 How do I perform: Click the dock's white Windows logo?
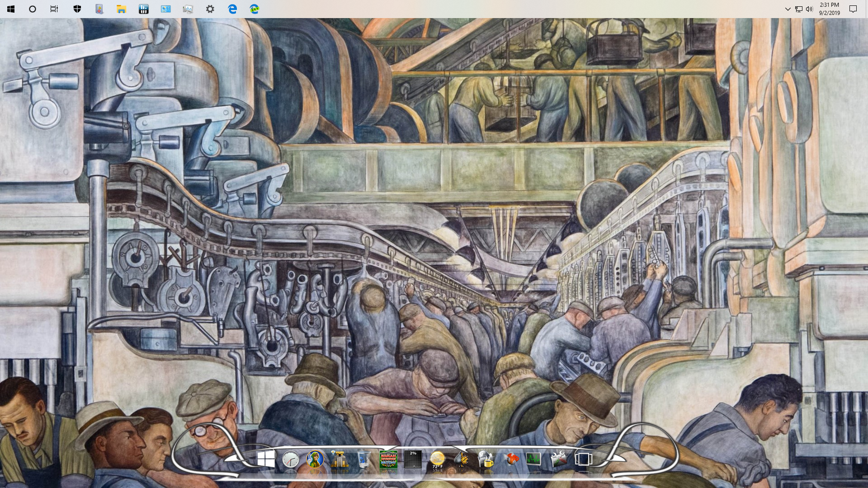tap(266, 459)
